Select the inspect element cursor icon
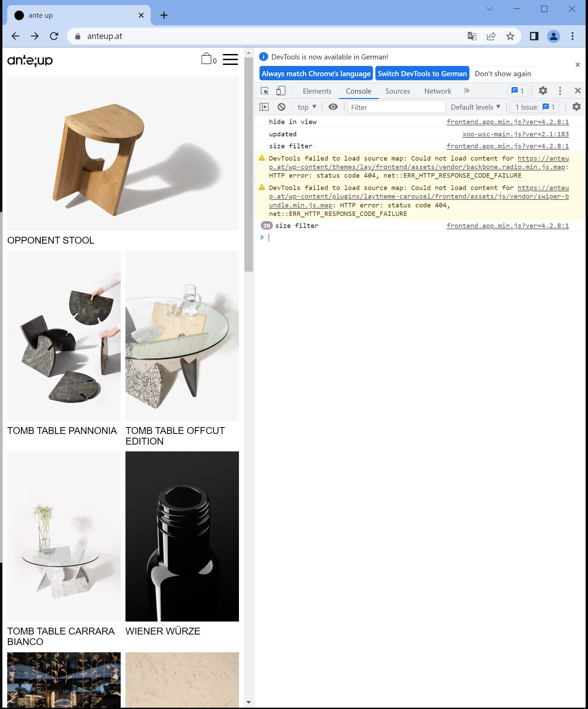588x709 pixels. click(264, 91)
